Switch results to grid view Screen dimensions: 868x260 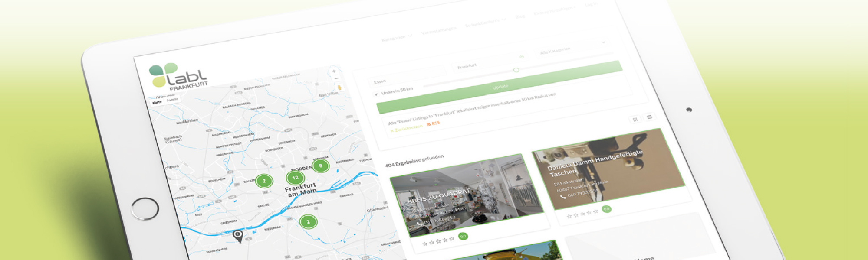click(x=635, y=120)
